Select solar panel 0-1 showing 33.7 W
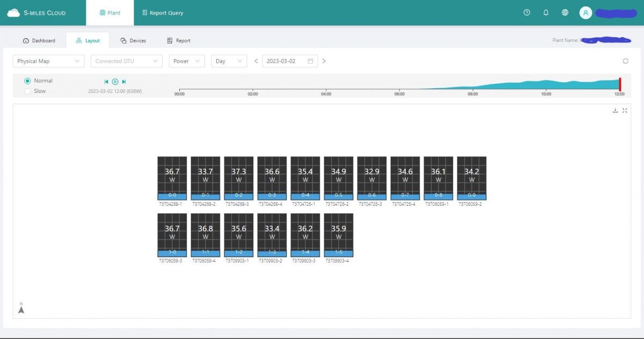The image size is (644, 339). pyautogui.click(x=206, y=178)
